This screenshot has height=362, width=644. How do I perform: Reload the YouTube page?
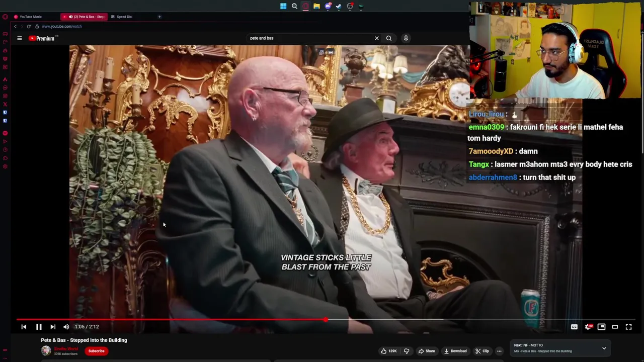click(29, 26)
